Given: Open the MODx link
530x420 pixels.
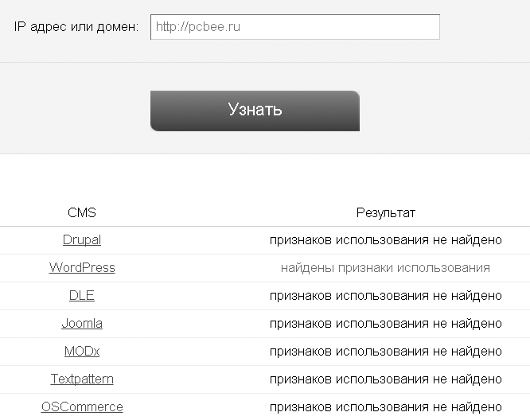Looking at the screenshot, I should [82, 352].
